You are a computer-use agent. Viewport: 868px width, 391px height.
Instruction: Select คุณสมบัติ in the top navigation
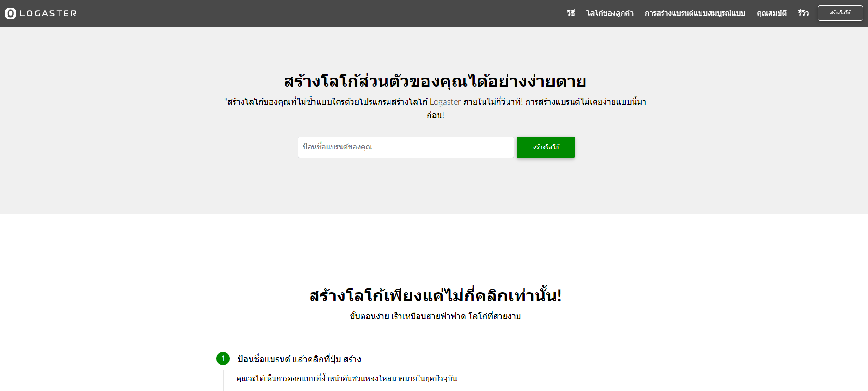[x=771, y=13]
